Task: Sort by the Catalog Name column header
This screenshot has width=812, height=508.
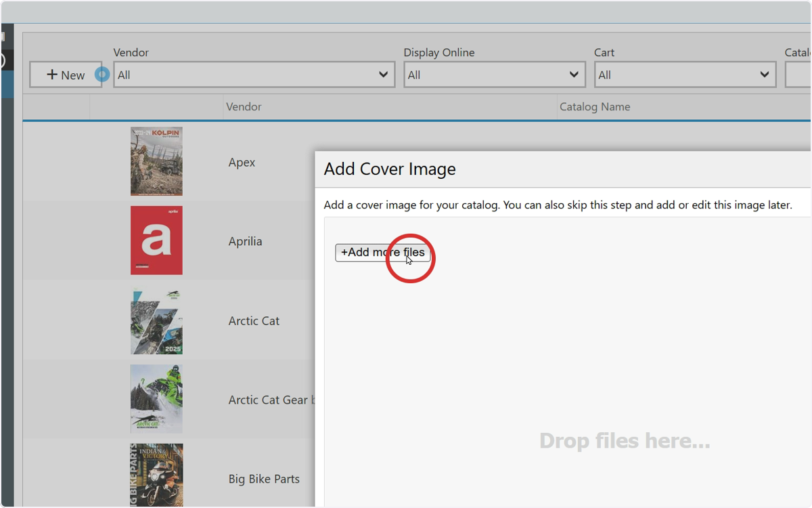Action: [x=595, y=106]
